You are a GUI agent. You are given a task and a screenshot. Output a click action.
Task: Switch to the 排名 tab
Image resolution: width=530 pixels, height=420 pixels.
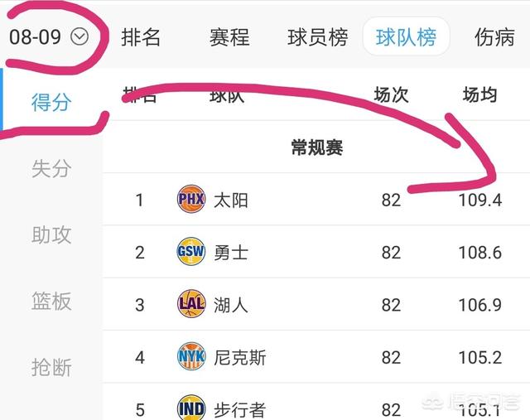coord(141,36)
